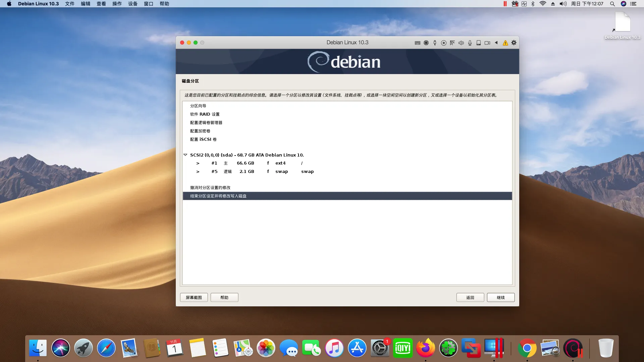
Task: Launch Safari from the dock
Action: (106, 348)
